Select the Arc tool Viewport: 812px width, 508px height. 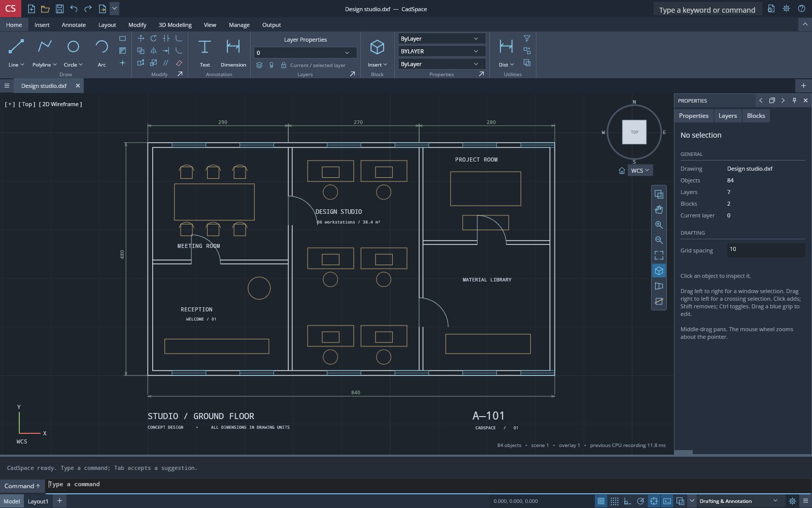click(x=101, y=47)
